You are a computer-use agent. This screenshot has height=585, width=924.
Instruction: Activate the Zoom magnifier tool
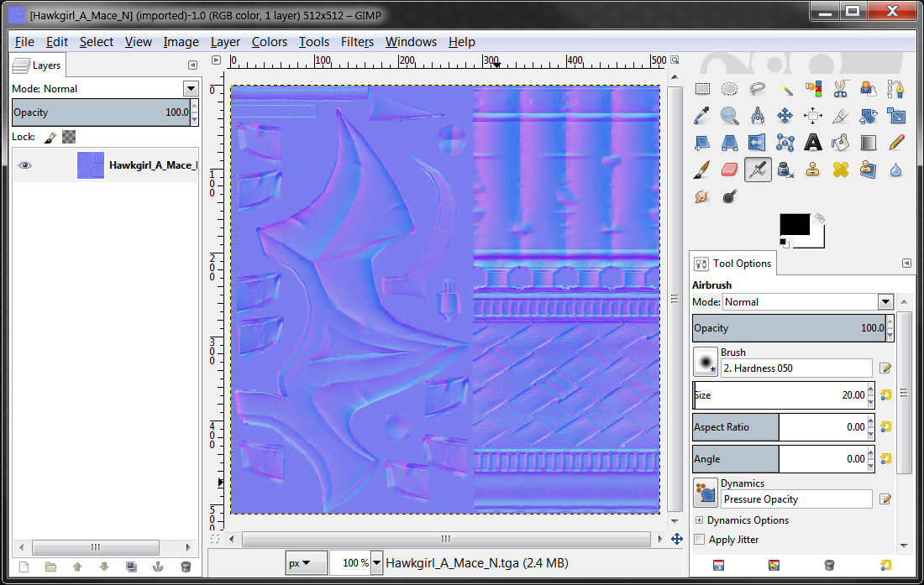click(729, 116)
